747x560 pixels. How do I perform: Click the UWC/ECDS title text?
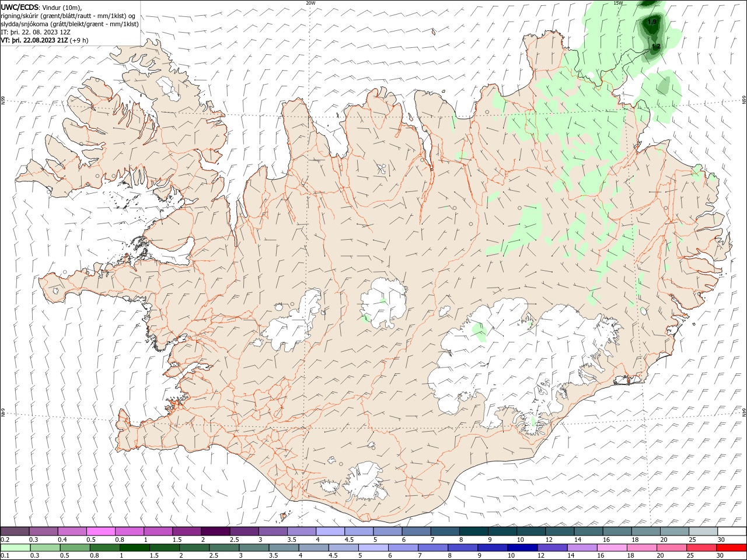(x=20, y=7)
